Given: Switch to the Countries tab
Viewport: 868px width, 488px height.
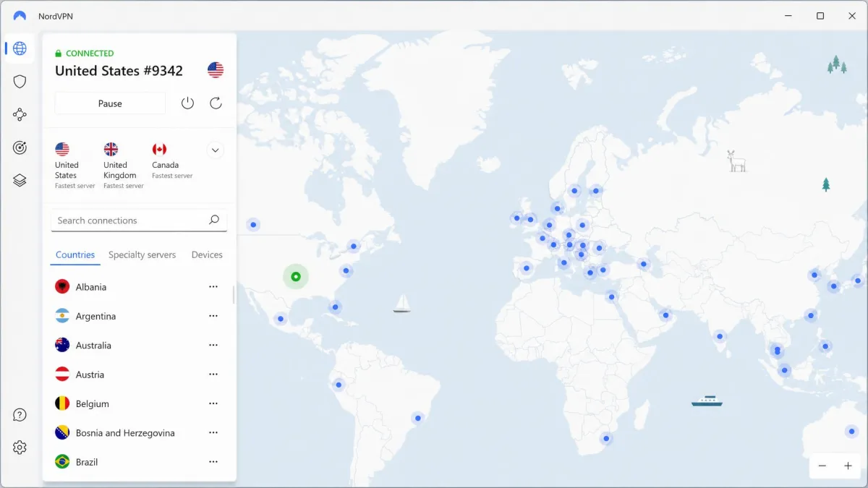Looking at the screenshot, I should pos(75,255).
